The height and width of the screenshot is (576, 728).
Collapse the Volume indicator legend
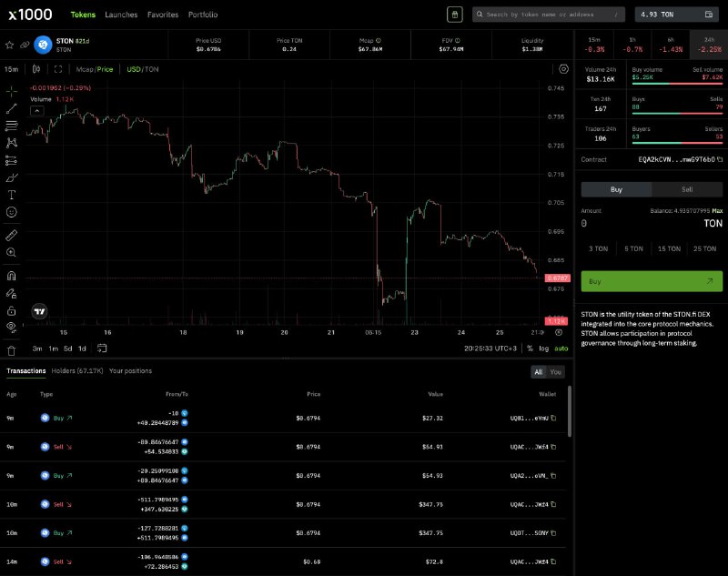[x=37, y=110]
